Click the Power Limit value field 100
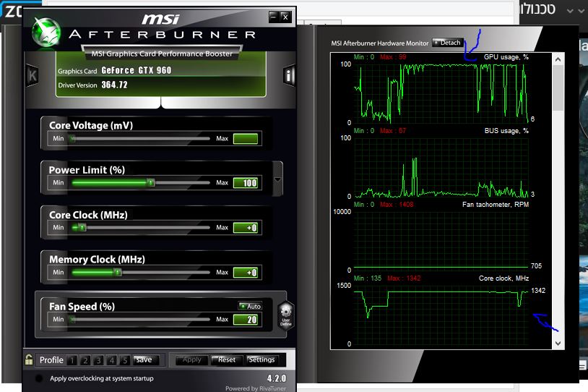This screenshot has width=588, height=392. (x=246, y=183)
